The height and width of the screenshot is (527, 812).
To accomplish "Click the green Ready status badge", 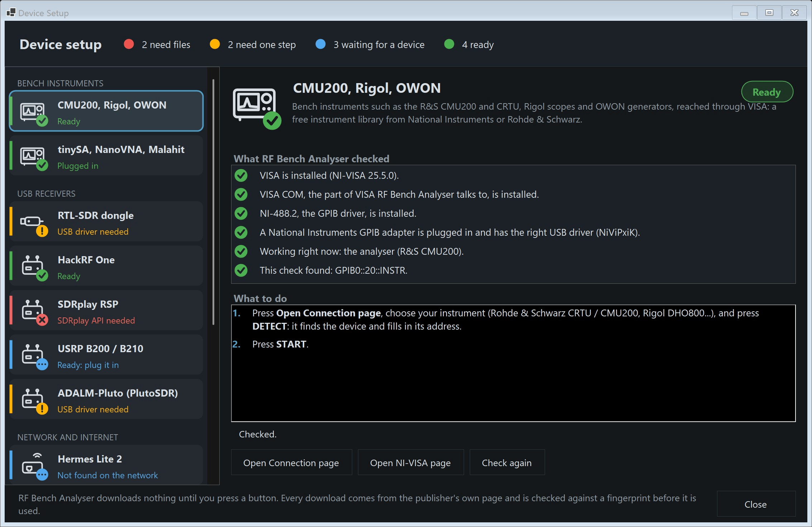I will [767, 92].
